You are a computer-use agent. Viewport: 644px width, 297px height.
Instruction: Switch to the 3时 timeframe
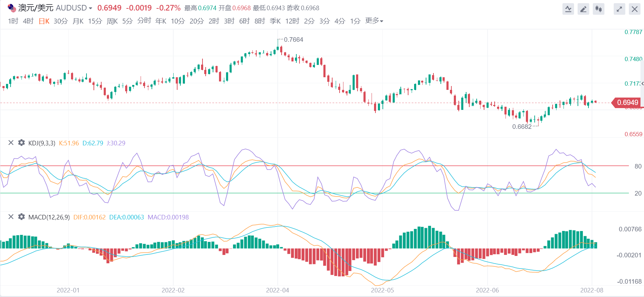(229, 21)
